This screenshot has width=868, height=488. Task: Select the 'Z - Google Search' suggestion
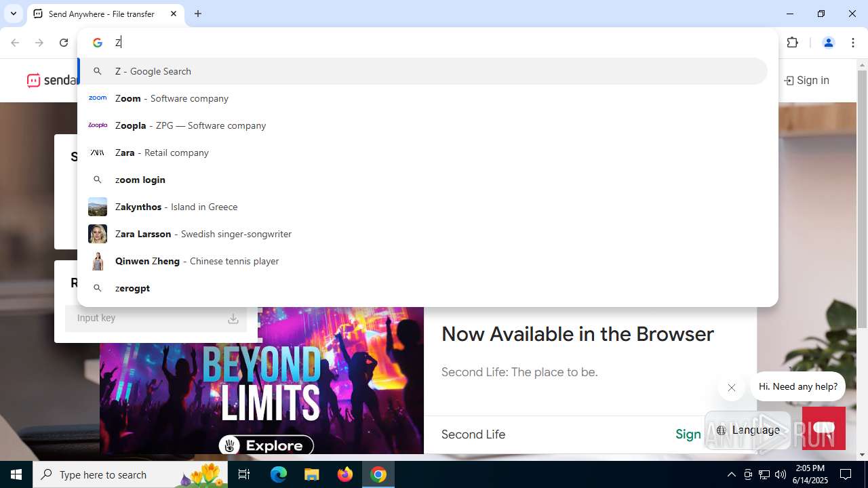click(x=422, y=71)
